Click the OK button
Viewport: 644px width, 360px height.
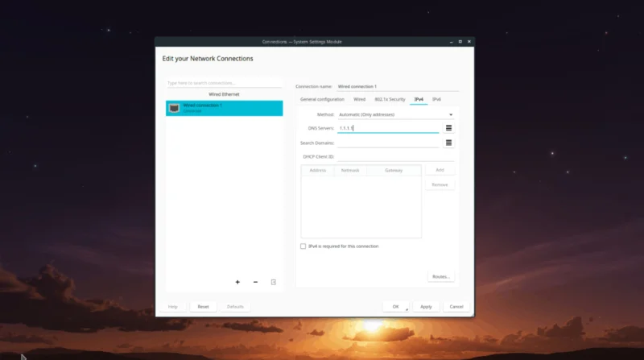coord(395,307)
